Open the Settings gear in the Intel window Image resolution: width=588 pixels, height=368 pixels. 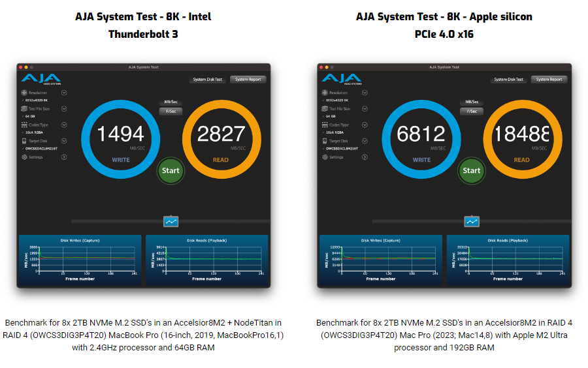tap(24, 157)
